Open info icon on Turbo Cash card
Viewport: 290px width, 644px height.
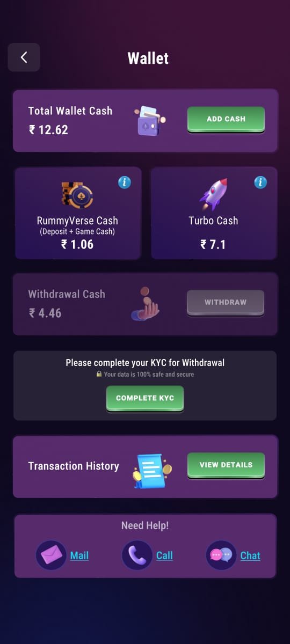coord(260,182)
